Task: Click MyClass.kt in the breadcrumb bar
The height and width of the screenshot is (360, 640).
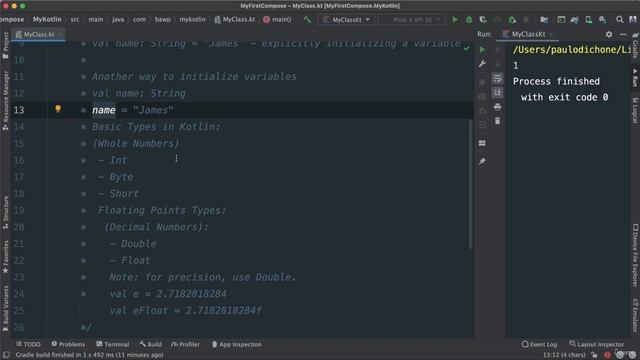Action: (x=235, y=19)
